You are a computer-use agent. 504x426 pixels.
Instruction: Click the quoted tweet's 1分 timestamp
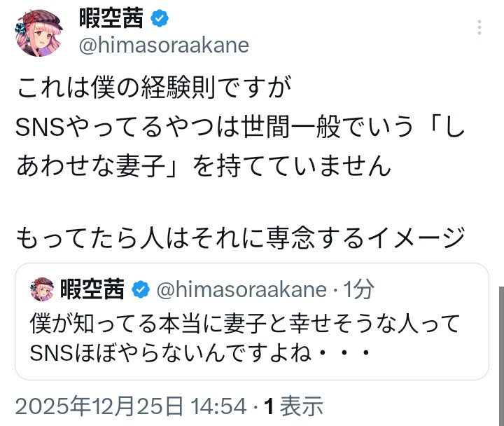click(359, 289)
